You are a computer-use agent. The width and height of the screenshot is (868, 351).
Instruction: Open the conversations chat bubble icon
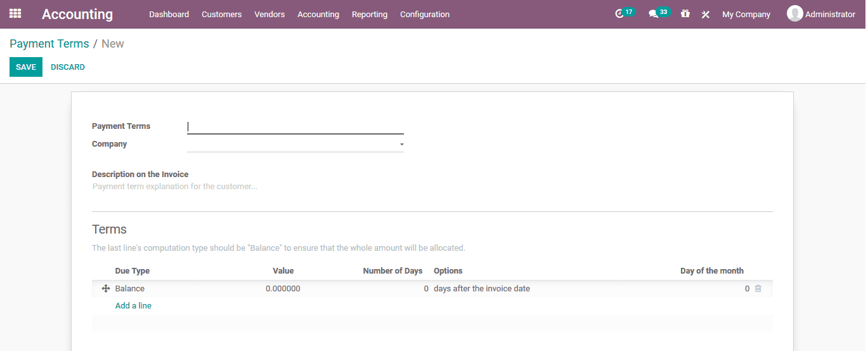point(653,14)
